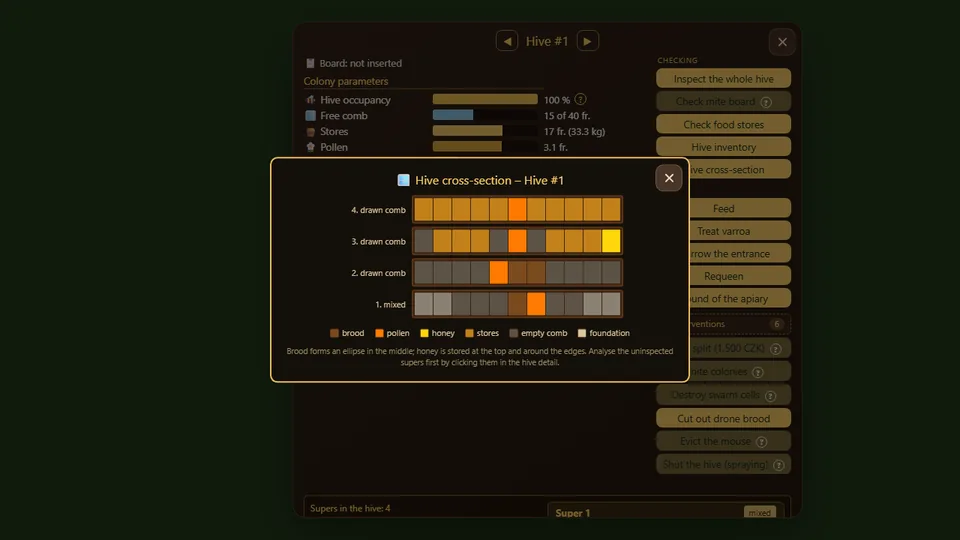Click the pollen legend swatch
Viewport: 960px width, 540px height.
tap(380, 333)
